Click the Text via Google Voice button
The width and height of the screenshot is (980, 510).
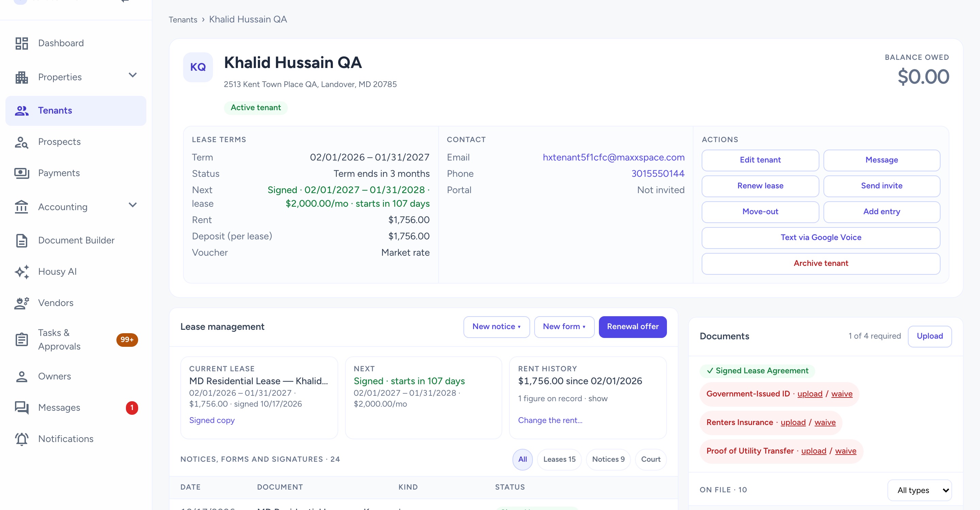[x=821, y=238]
